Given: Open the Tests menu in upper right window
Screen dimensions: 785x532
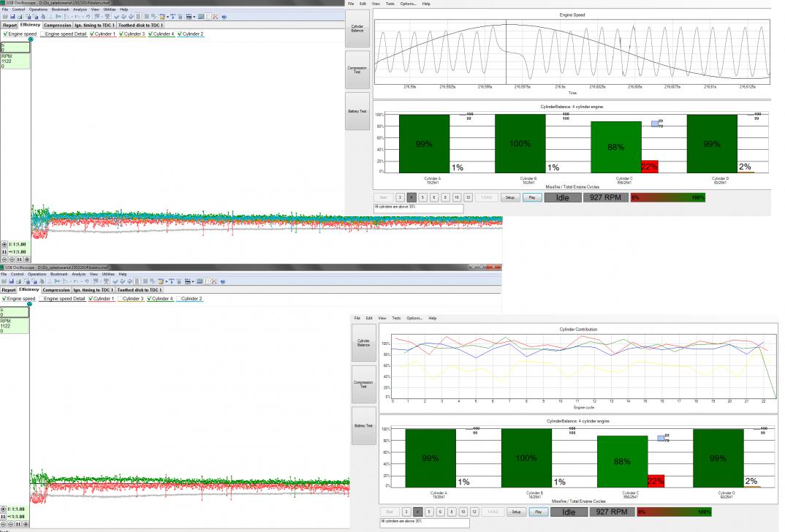Looking at the screenshot, I should click(x=390, y=4).
